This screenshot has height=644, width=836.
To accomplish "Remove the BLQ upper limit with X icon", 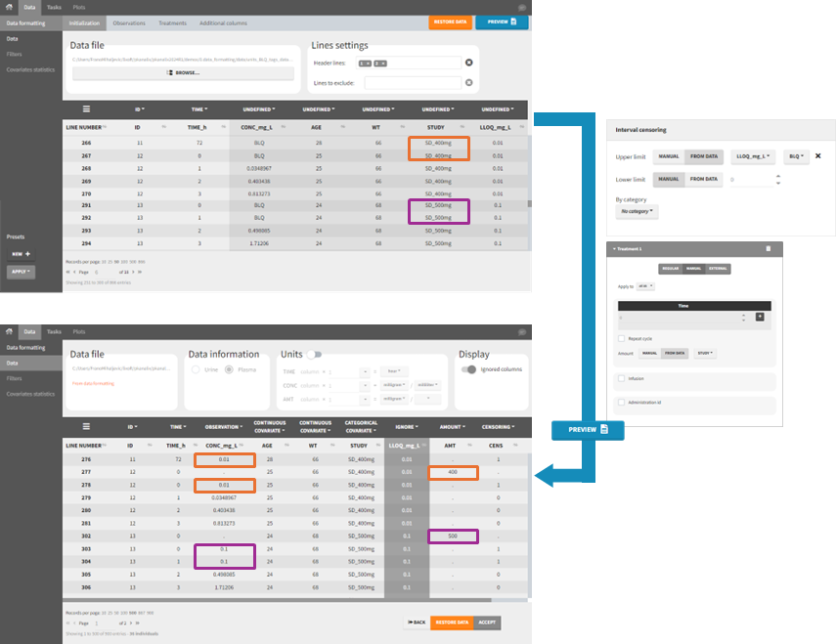I will click(x=817, y=156).
